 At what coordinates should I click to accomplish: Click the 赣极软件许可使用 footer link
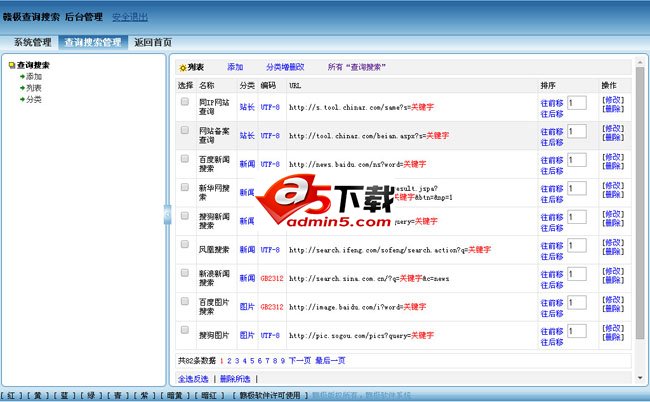click(x=270, y=395)
